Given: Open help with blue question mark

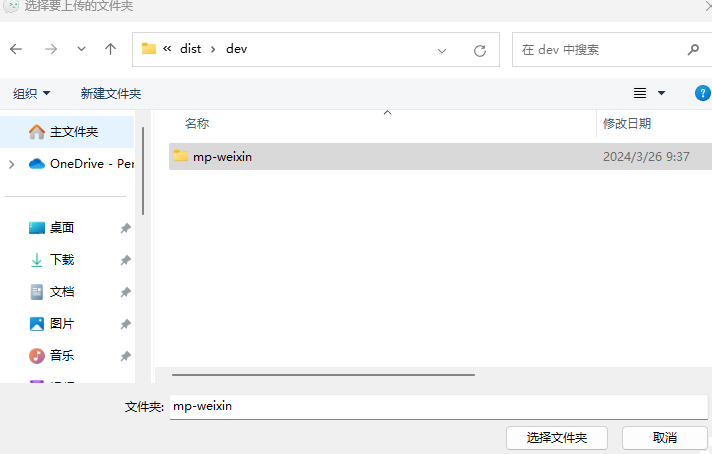Looking at the screenshot, I should pos(702,93).
